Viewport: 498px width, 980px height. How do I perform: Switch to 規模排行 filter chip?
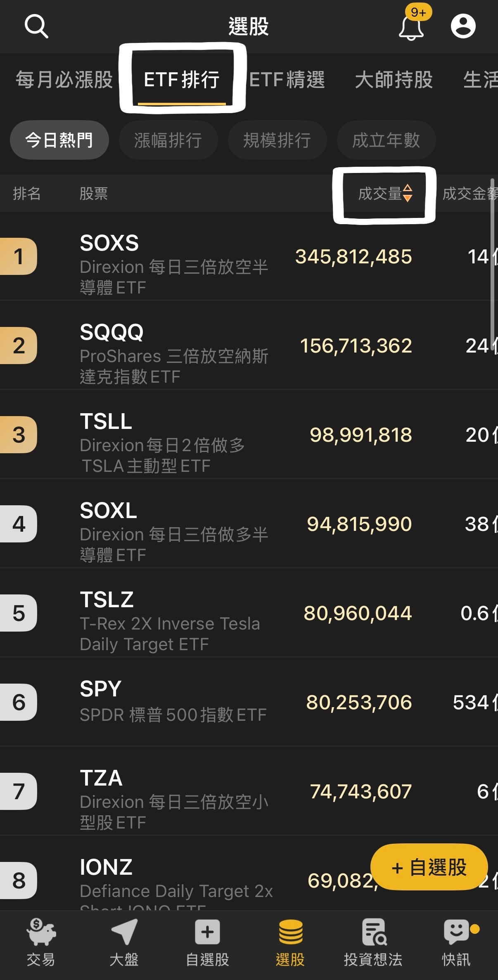click(277, 140)
